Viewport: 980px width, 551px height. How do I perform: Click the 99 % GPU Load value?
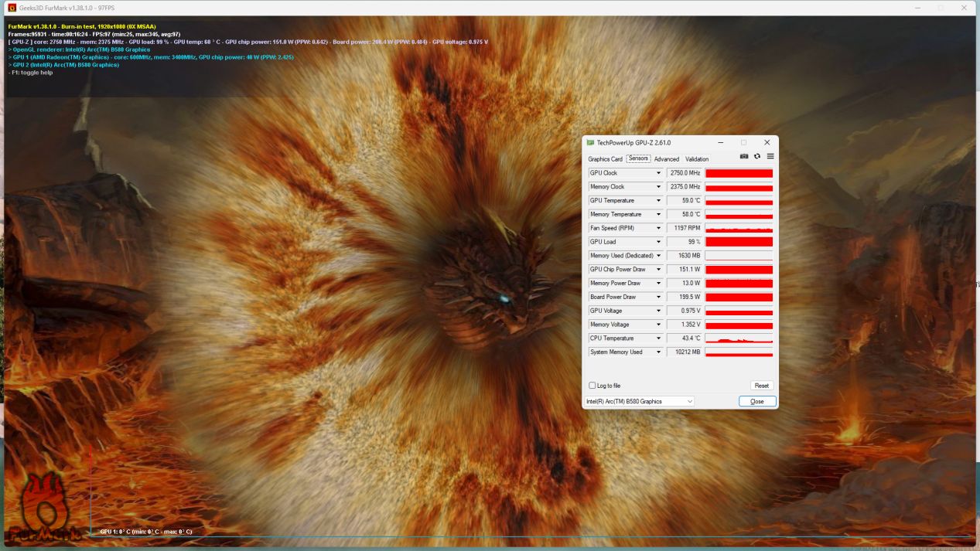tap(685, 242)
